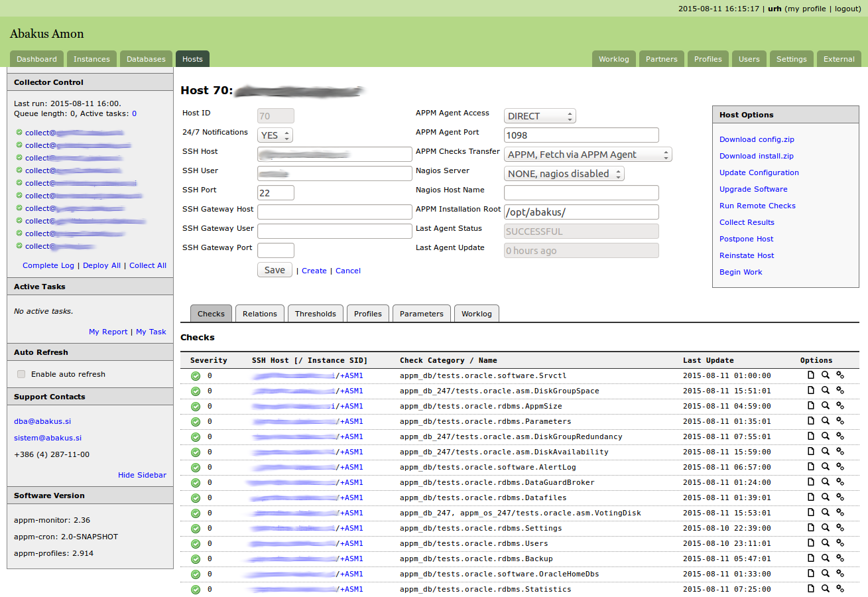Click gears icon for Datafiles check row
The image size is (868, 597).
(840, 497)
